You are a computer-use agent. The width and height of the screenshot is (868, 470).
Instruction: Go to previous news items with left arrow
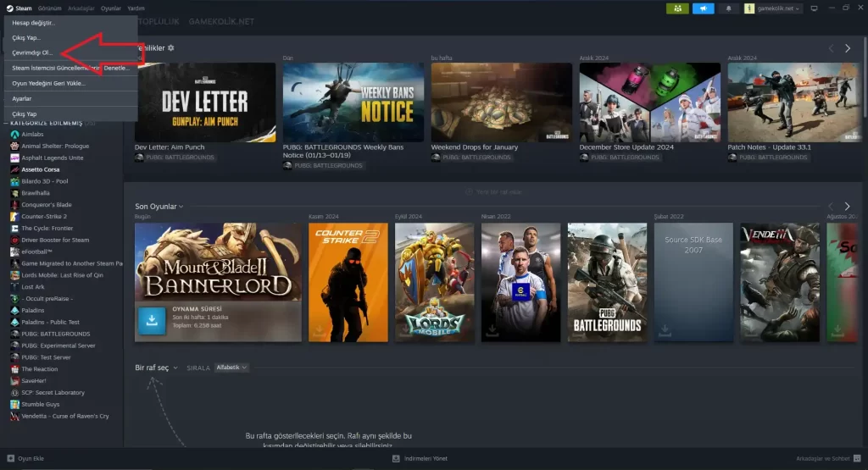click(831, 48)
